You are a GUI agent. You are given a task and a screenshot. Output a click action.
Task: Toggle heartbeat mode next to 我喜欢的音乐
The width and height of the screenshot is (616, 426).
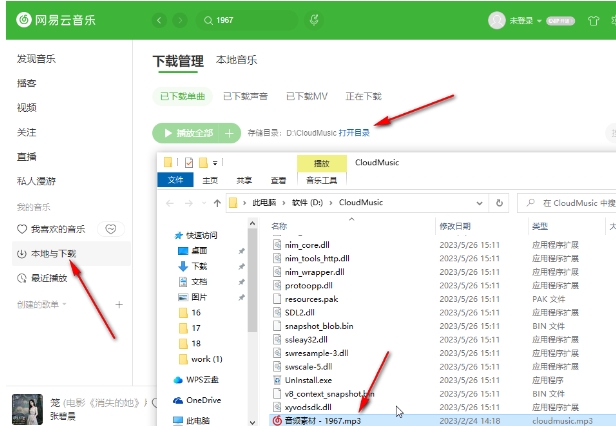pyautogui.click(x=111, y=229)
